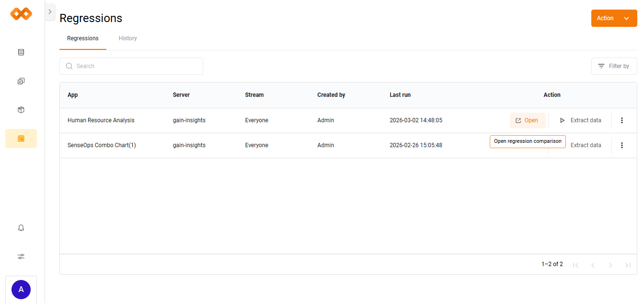
Task: Click the 'Open regression comparison' tooltip button
Action: pos(528,141)
